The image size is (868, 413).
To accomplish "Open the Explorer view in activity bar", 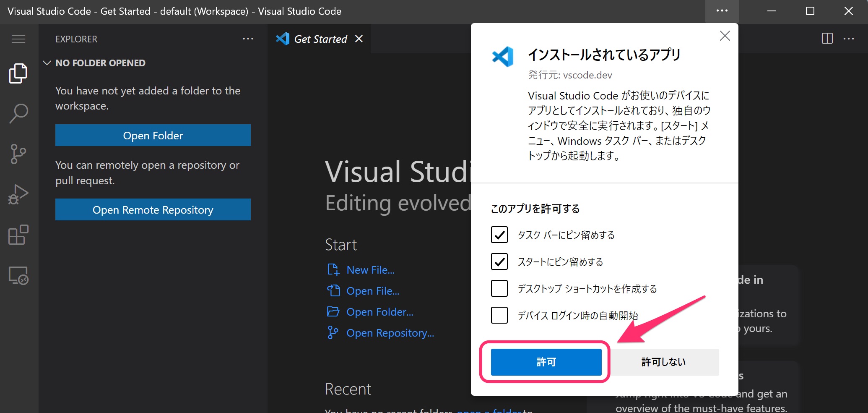I will click(18, 73).
